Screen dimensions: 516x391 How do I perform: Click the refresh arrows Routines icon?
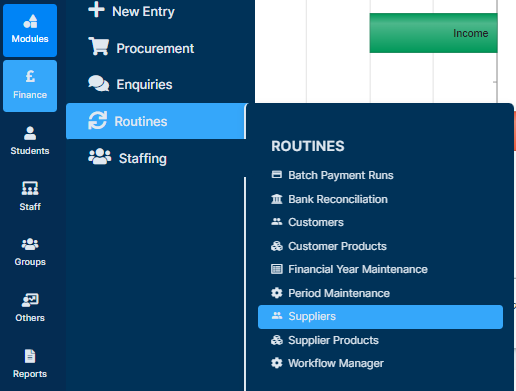tap(97, 120)
